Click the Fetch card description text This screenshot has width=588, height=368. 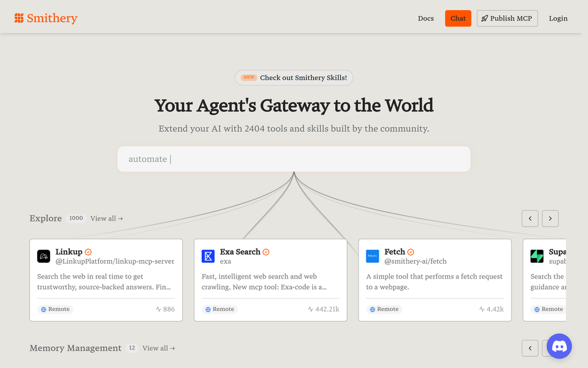pyautogui.click(x=435, y=281)
